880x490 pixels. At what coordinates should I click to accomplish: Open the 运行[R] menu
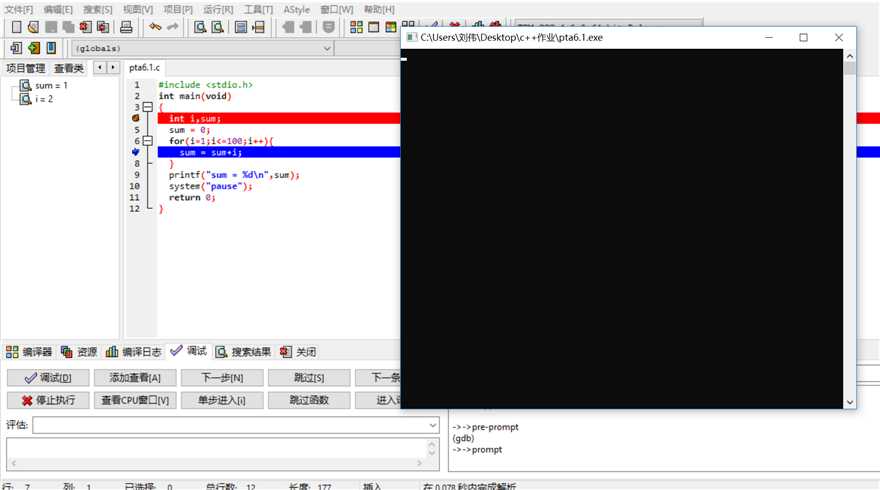click(218, 10)
